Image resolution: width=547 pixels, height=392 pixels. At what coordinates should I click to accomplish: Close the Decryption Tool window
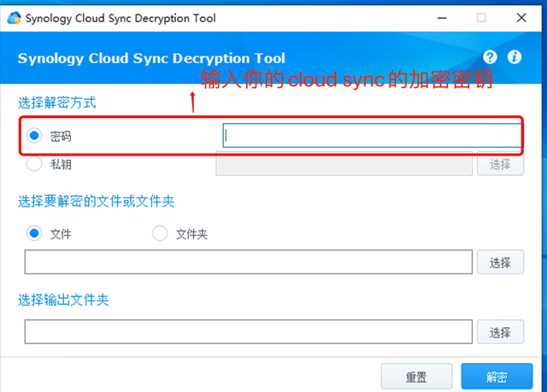pos(521,18)
